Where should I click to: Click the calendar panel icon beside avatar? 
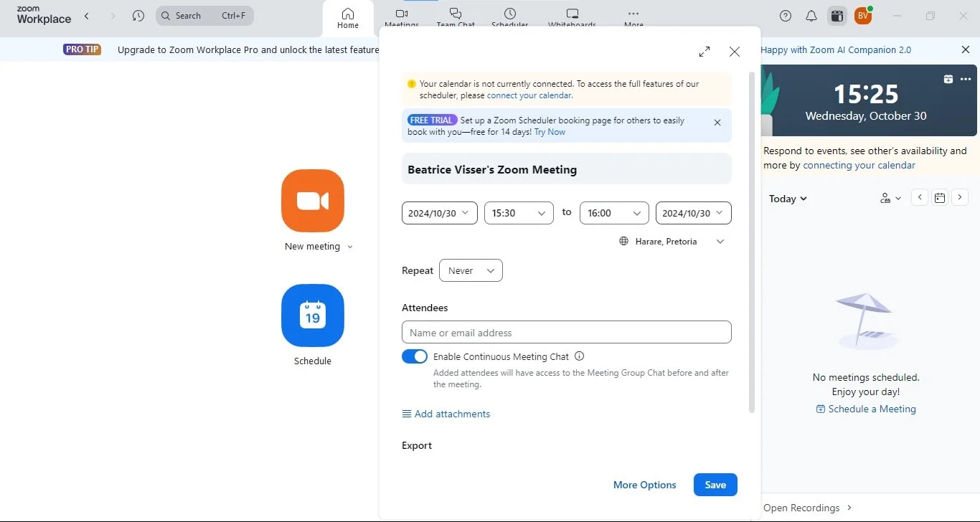click(837, 16)
